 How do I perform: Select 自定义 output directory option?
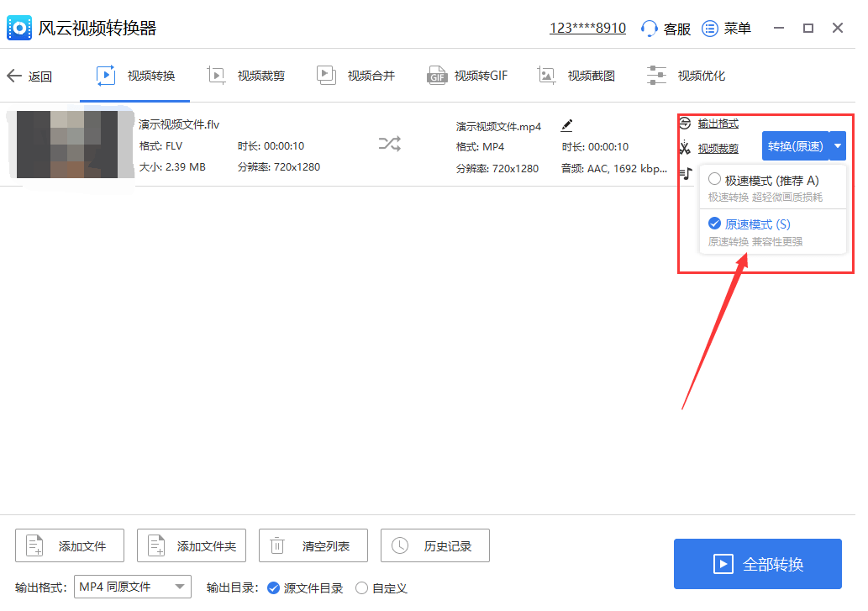(x=361, y=588)
